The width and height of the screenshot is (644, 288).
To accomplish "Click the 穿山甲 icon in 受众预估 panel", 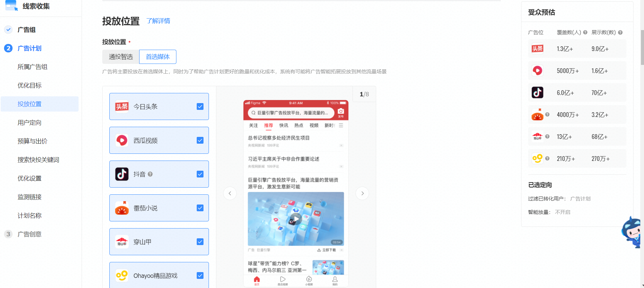I will [x=537, y=137].
